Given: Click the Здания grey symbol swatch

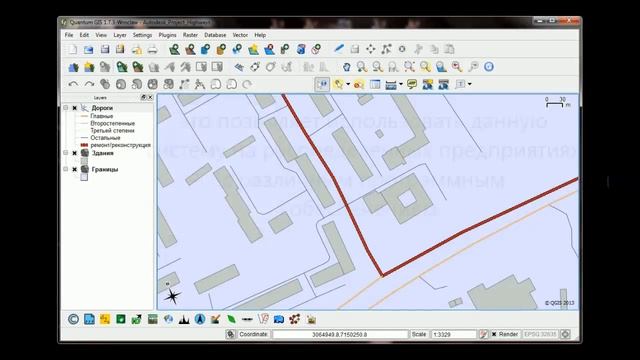Looking at the screenshot, I should (84, 161).
